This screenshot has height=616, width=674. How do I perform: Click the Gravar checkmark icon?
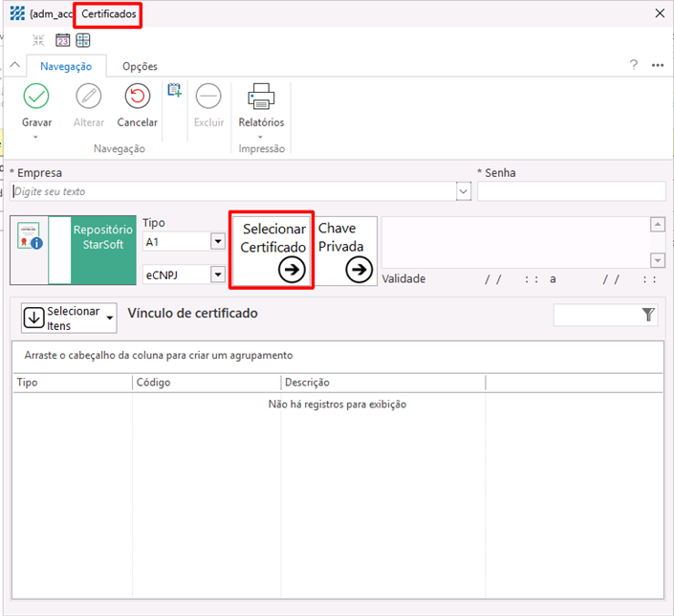36,97
